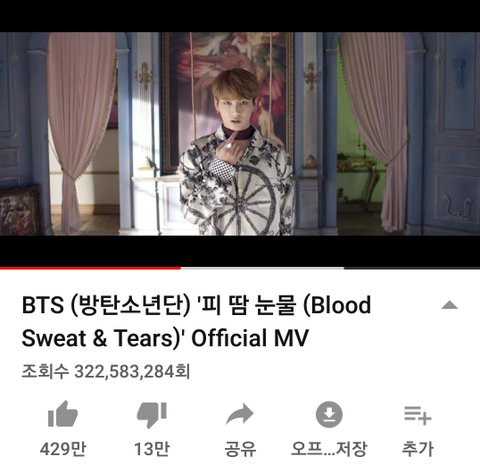Seek to the dark unbuffered end of progress bar

click(x=412, y=268)
